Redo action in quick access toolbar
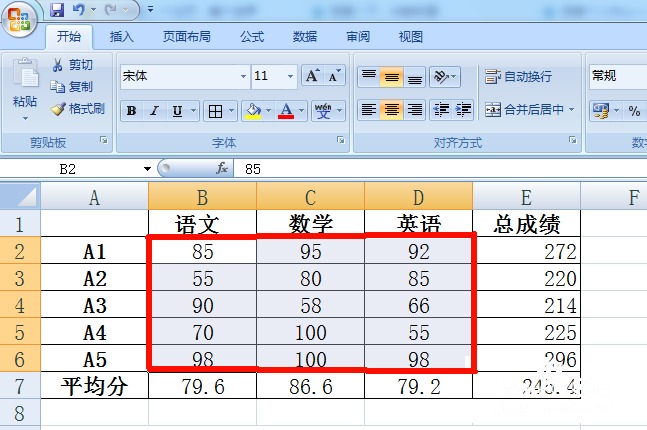647x430 pixels. click(x=110, y=10)
